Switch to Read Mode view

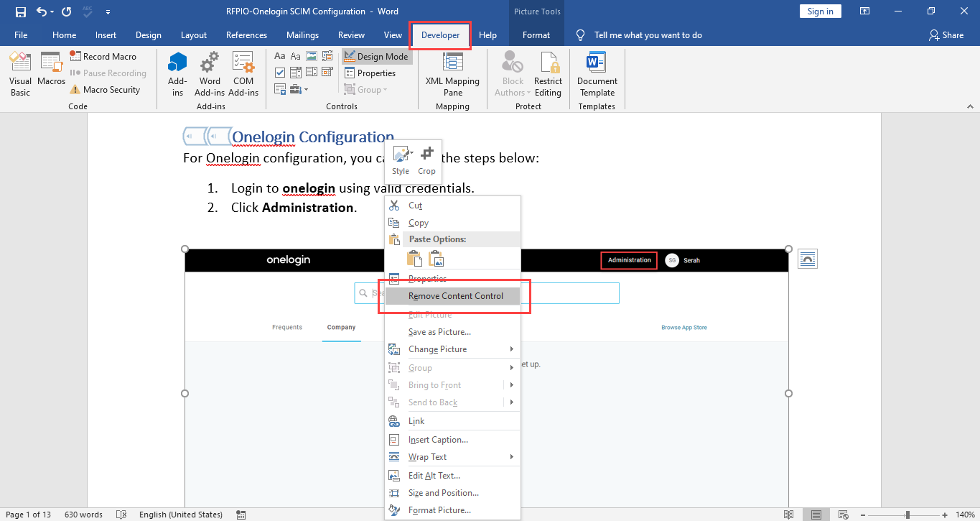pyautogui.click(x=789, y=515)
